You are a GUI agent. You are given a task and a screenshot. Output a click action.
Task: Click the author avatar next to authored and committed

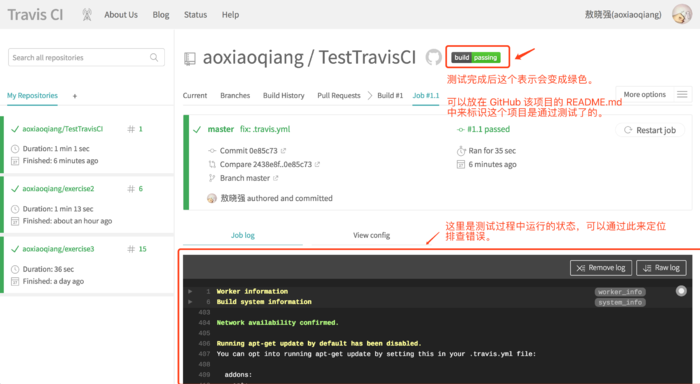pyautogui.click(x=212, y=198)
